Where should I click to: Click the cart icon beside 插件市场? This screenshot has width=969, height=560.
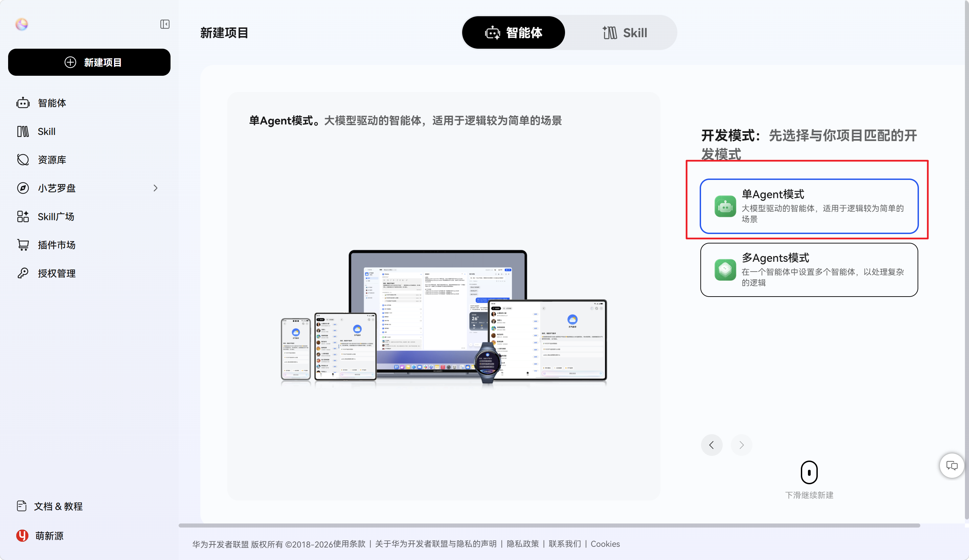(23, 245)
